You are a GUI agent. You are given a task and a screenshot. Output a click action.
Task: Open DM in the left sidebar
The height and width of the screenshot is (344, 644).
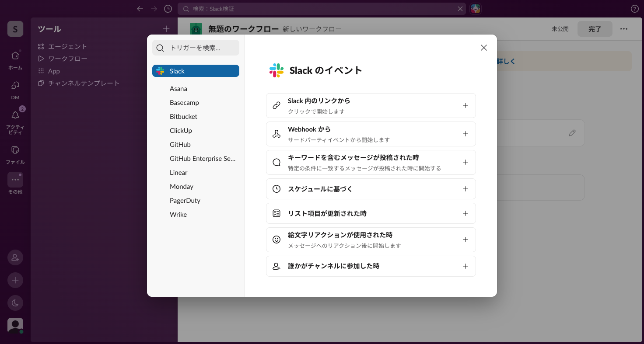click(15, 85)
